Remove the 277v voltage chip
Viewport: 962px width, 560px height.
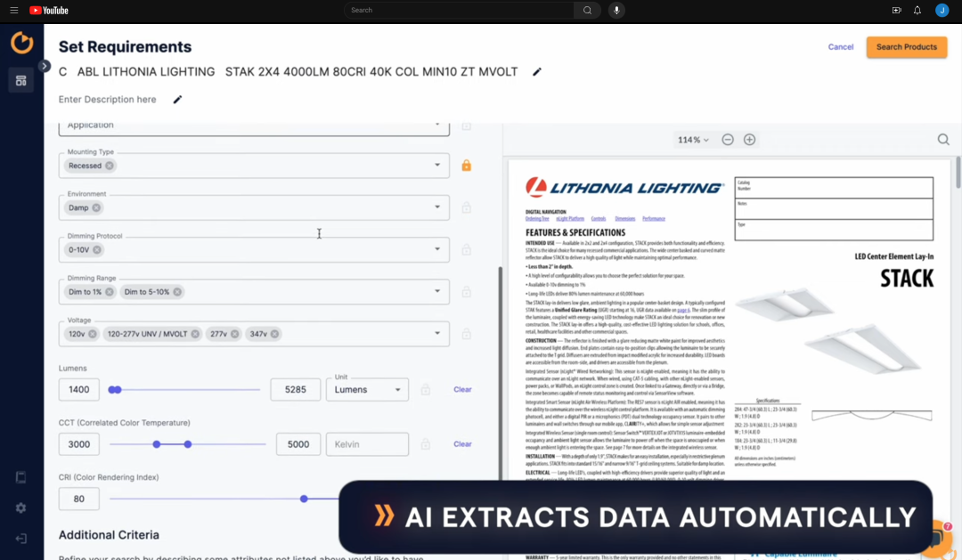[x=235, y=334]
